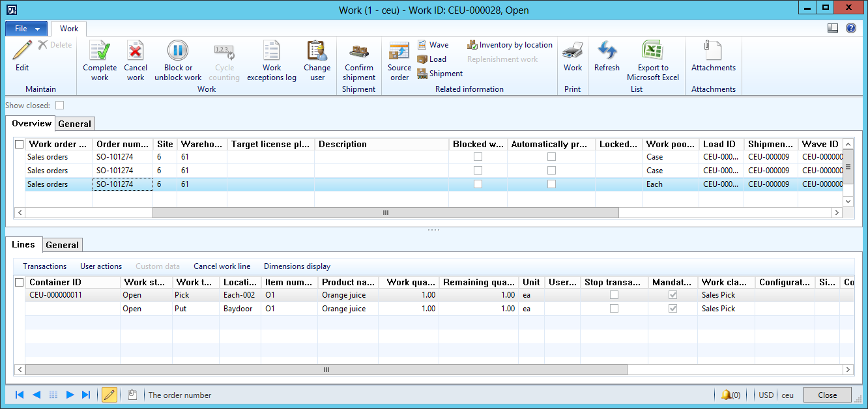Click Cancel work line button
The height and width of the screenshot is (409, 868).
222,266
